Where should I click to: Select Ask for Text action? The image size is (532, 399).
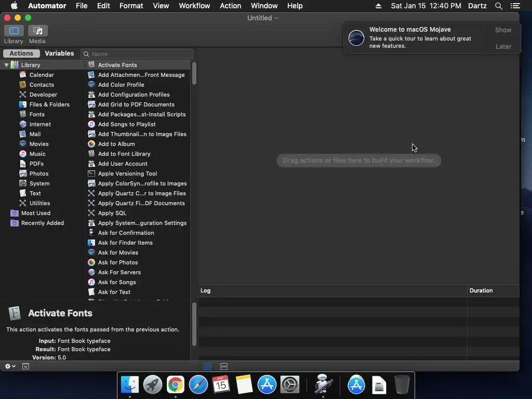click(x=138, y=292)
